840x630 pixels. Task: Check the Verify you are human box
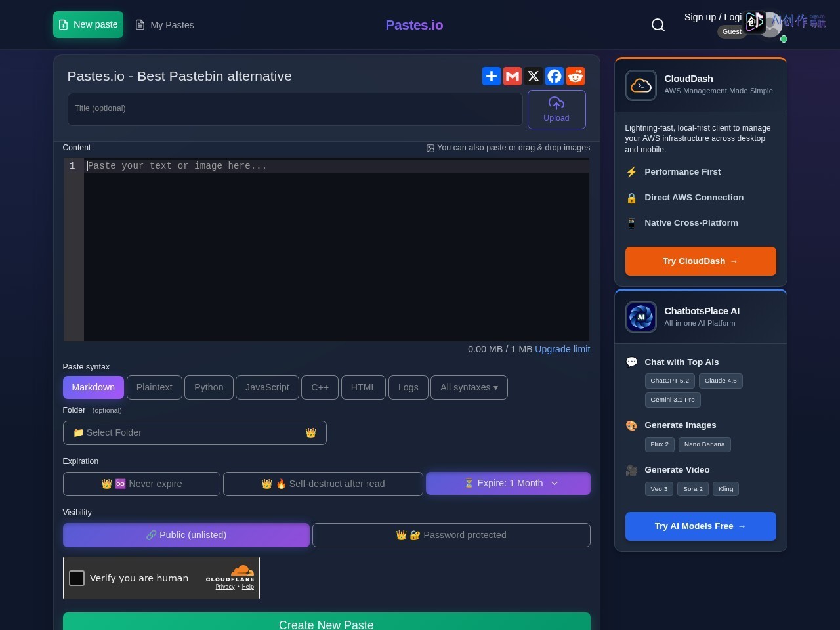(x=77, y=578)
